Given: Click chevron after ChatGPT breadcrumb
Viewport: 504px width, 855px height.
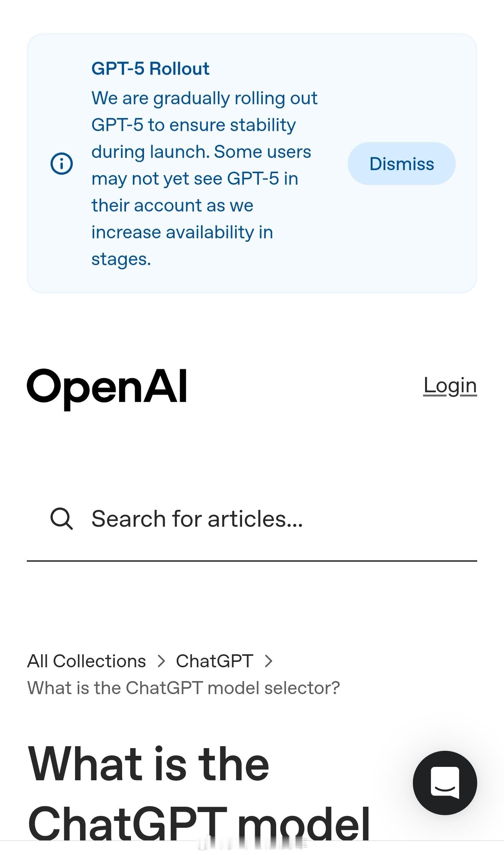Looking at the screenshot, I should tap(268, 661).
